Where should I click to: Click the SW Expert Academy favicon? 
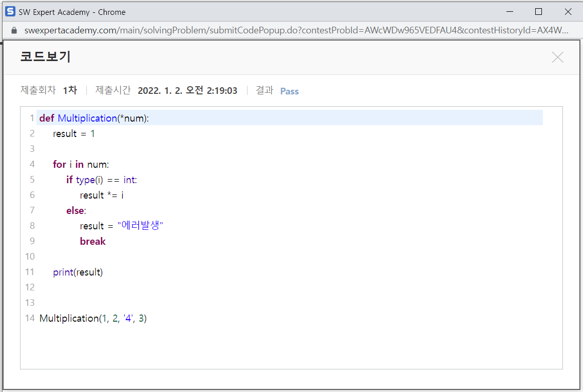tap(10, 11)
